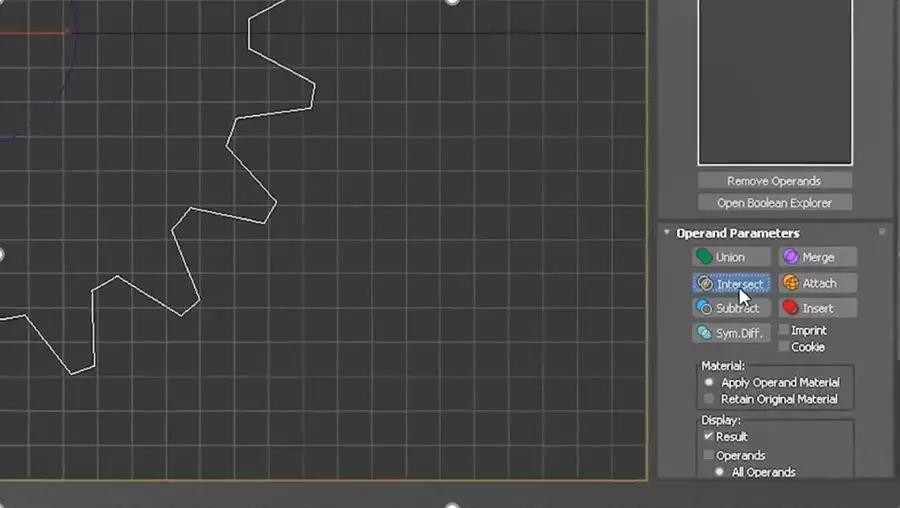Pick the Attach operation
This screenshot has width=900, height=508.
[817, 283]
